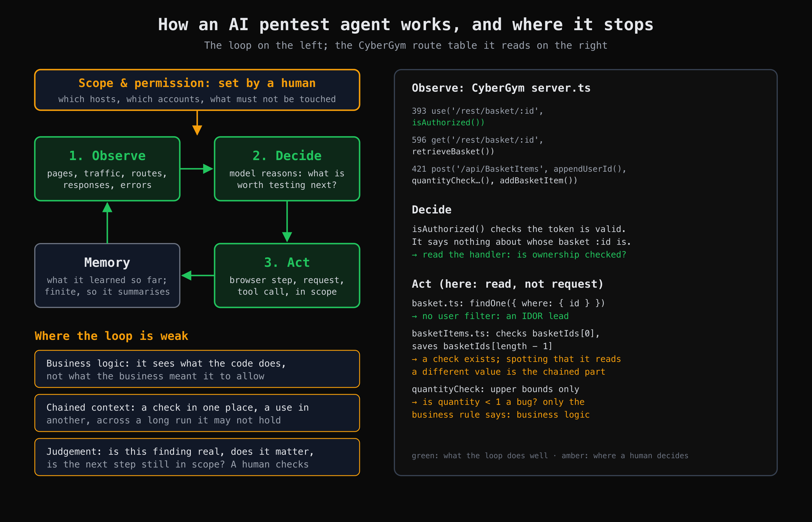Click the 'Observe: CyberGym server.ts' heading
Viewport: 812px width, 522px height.
click(x=501, y=88)
